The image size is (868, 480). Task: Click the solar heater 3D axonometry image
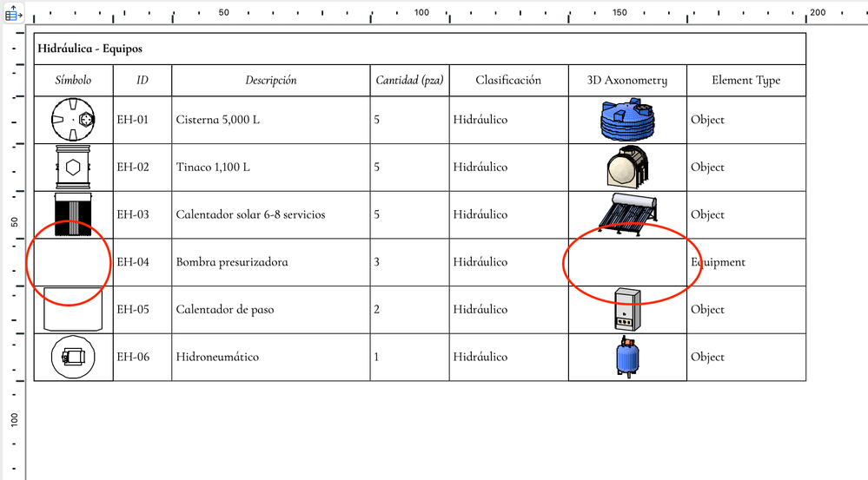[627, 214]
